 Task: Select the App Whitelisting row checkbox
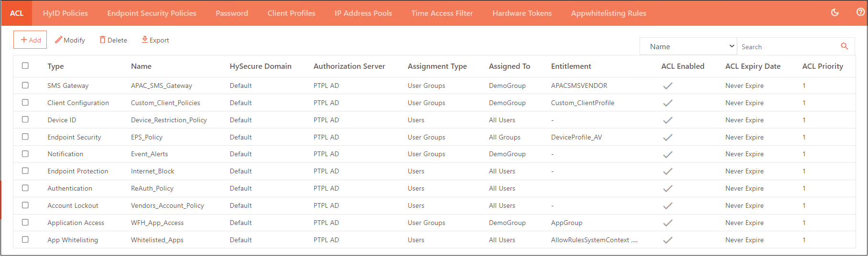[25, 240]
